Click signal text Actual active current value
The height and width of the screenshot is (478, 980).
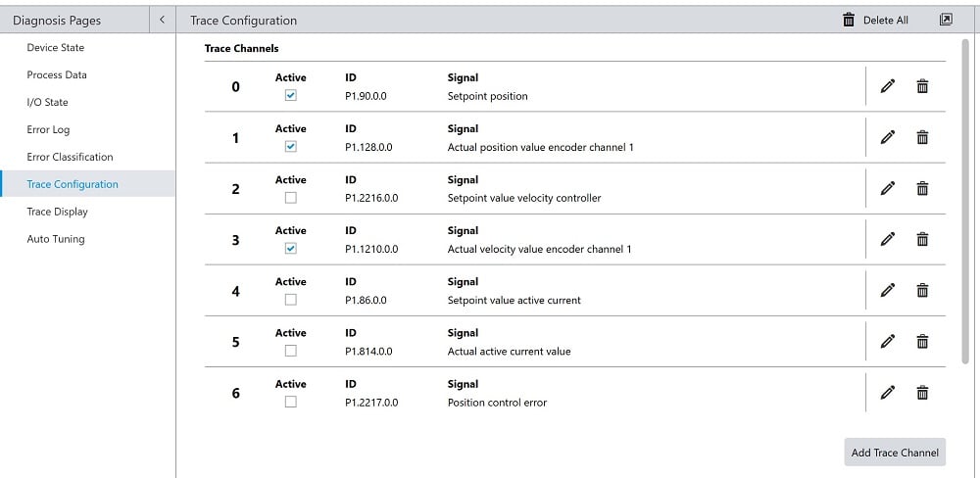pyautogui.click(x=509, y=352)
